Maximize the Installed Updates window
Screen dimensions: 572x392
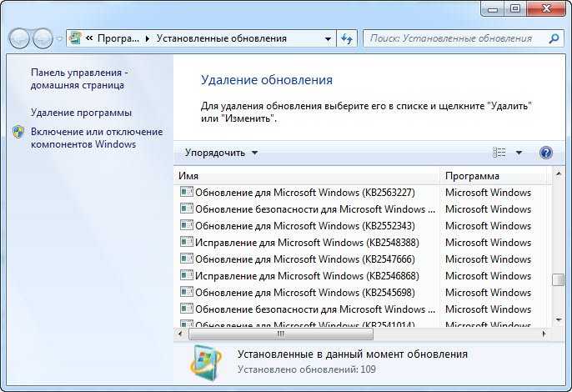515,9
